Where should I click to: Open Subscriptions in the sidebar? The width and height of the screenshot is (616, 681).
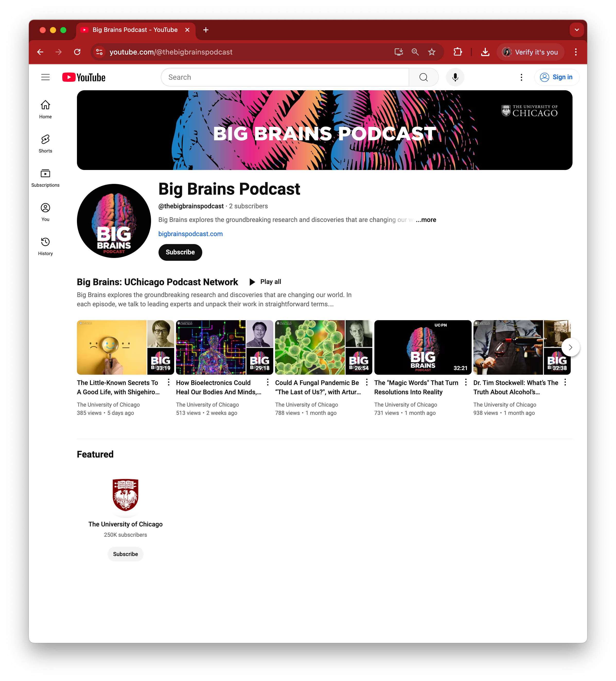(45, 178)
